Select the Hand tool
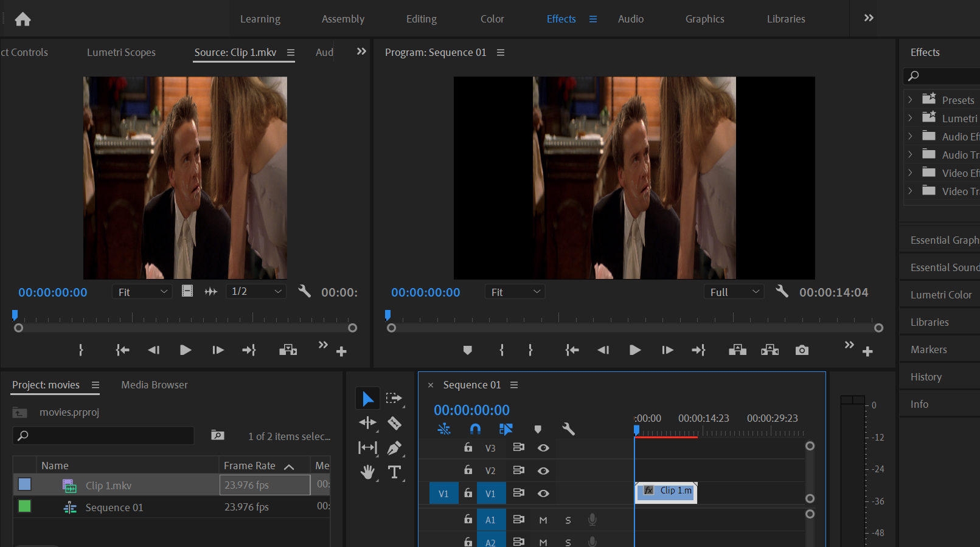Image resolution: width=980 pixels, height=547 pixels. click(x=367, y=472)
